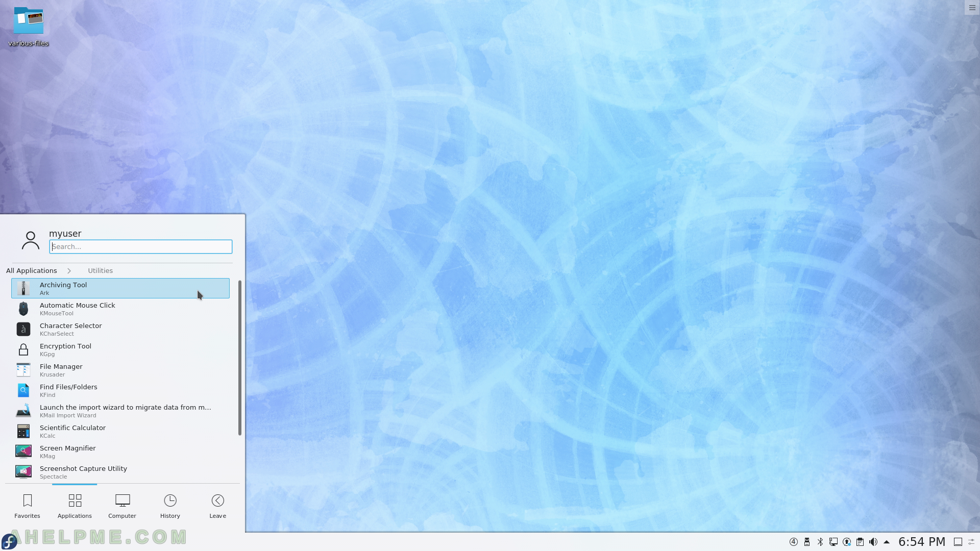Click the Fedora application launcher button
Screen dimensions: 980x551
9,541
